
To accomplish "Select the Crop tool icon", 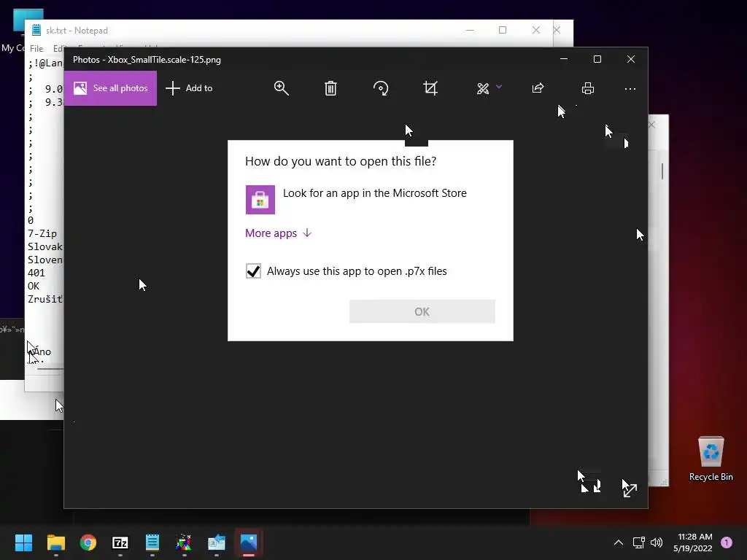I will pos(430,88).
